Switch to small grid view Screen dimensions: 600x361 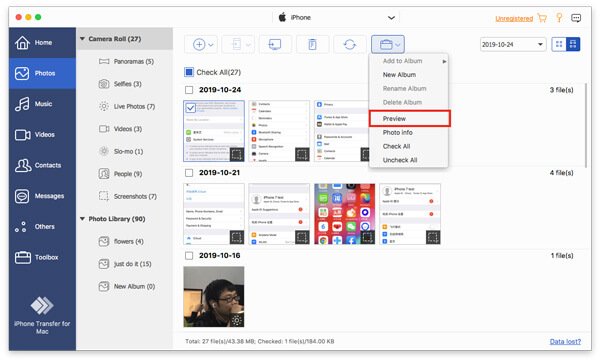point(559,44)
